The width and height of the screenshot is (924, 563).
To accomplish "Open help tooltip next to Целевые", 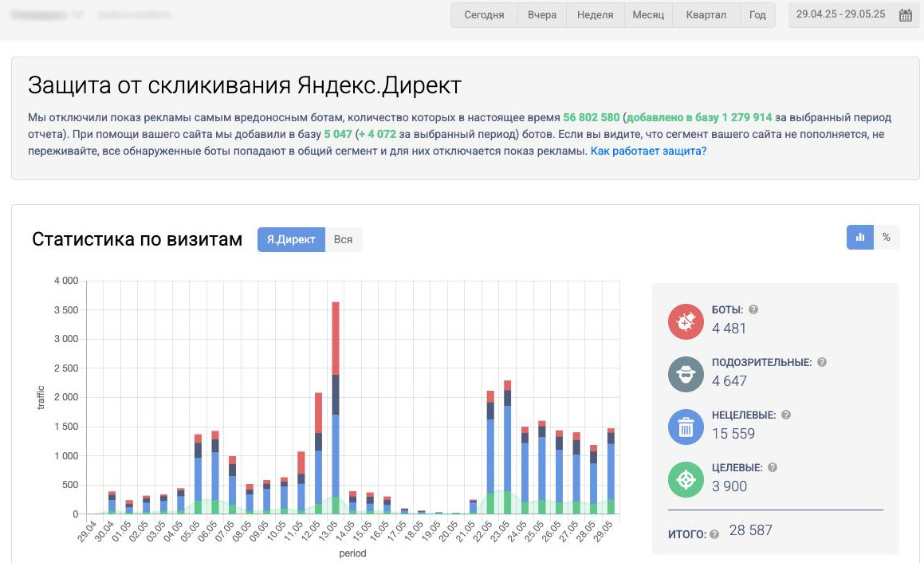I will [773, 467].
